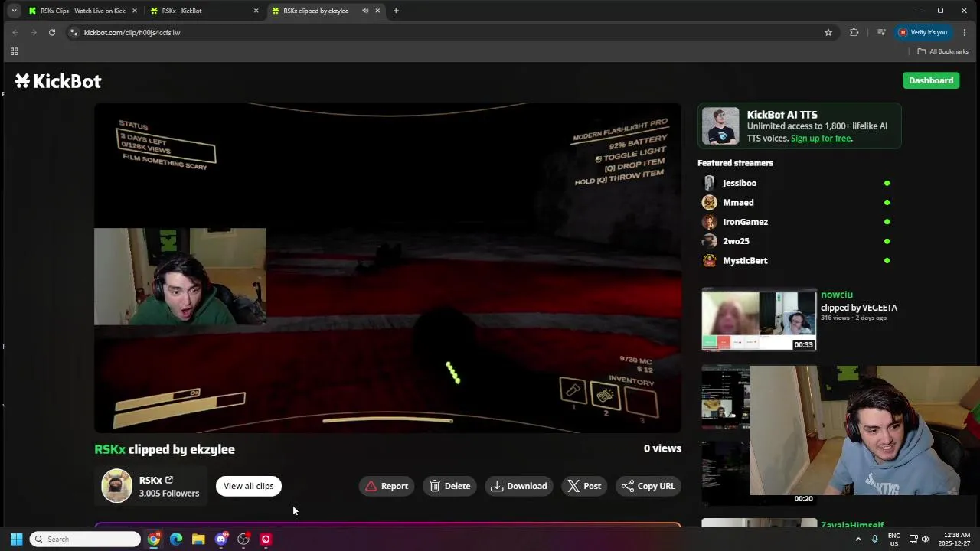View all clips by RSKx
980x551 pixels.
[x=248, y=486]
